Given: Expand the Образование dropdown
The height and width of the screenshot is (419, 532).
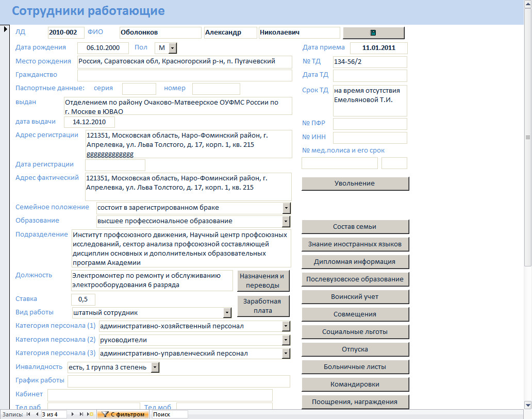Looking at the screenshot, I should [286, 221].
